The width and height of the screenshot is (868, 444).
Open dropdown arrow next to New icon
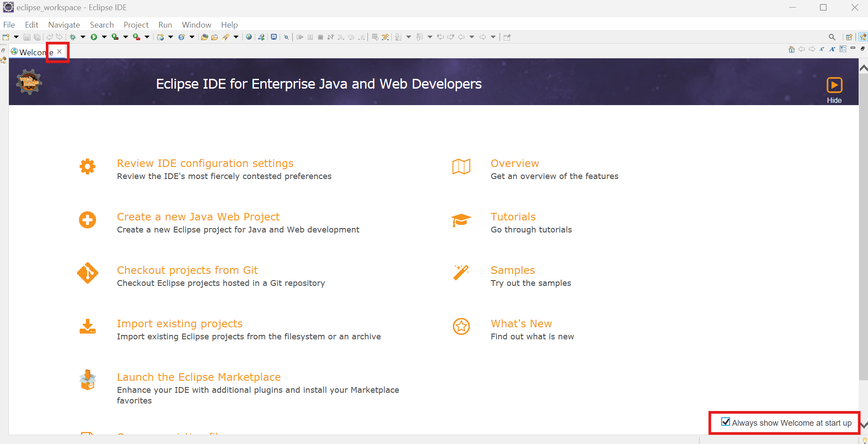tap(16, 37)
